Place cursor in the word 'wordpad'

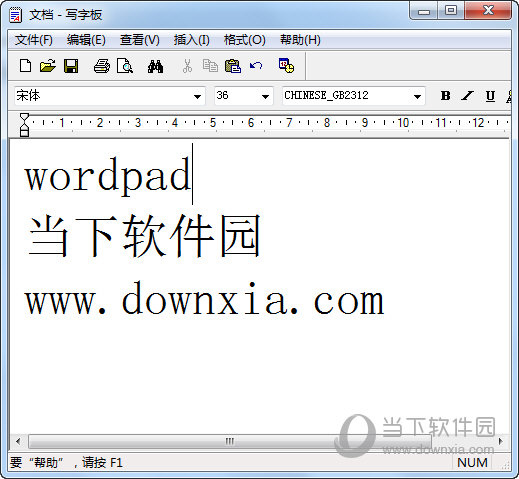107,176
